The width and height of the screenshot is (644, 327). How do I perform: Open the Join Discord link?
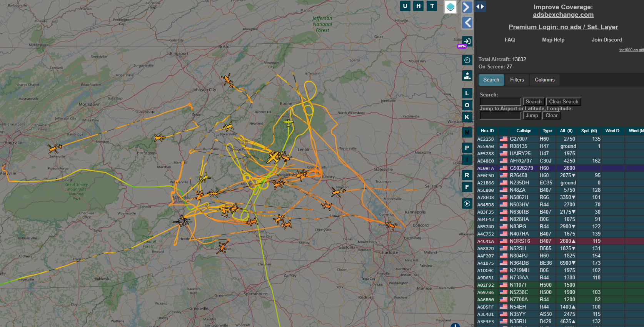click(x=607, y=40)
